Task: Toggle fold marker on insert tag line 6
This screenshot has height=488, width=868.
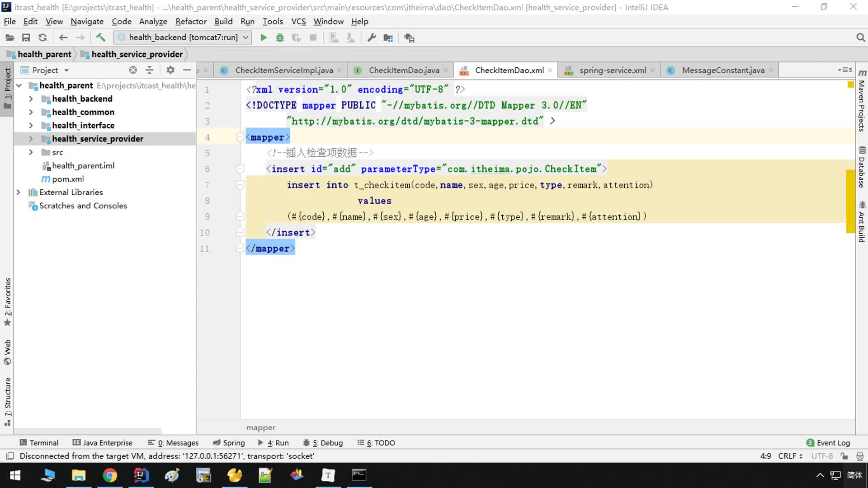Action: 240,169
